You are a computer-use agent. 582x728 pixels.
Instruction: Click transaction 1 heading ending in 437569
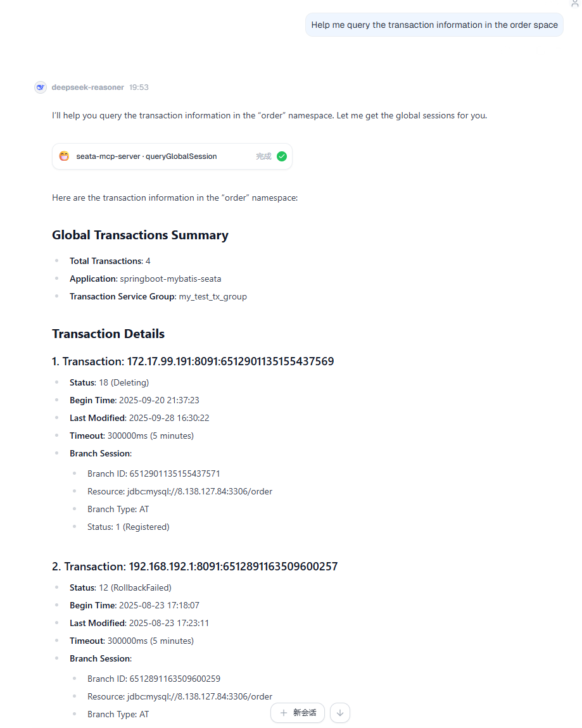point(193,362)
